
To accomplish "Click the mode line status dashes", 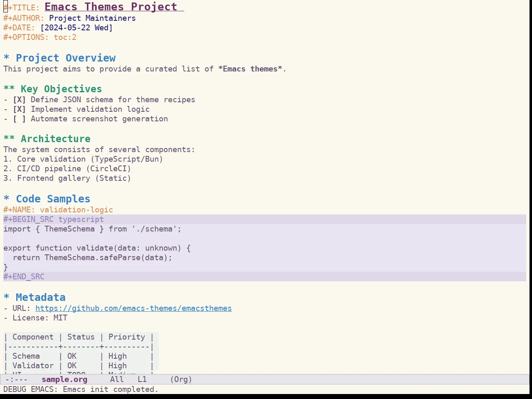I will click(x=16, y=379).
